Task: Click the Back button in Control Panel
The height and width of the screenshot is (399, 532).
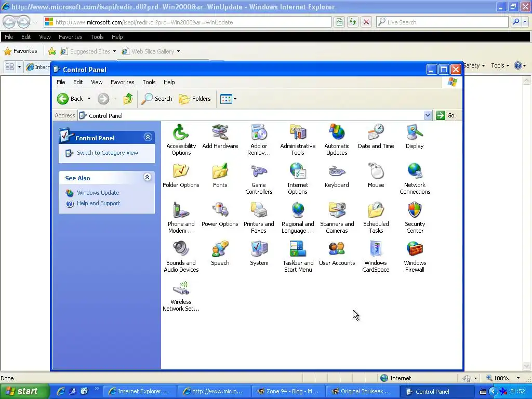Action: point(70,99)
